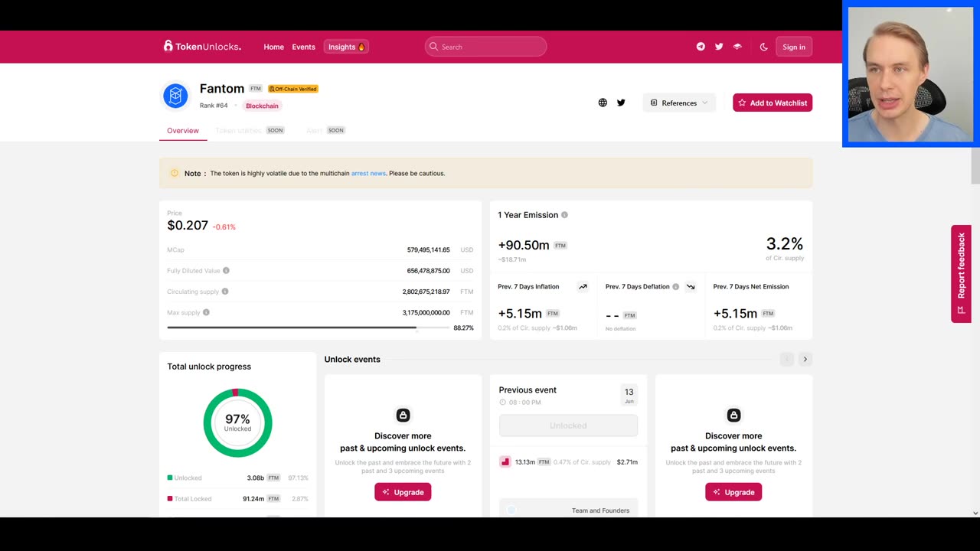Click the clock icon near 08:00 PM
Viewport: 980px width, 551px height.
point(502,402)
